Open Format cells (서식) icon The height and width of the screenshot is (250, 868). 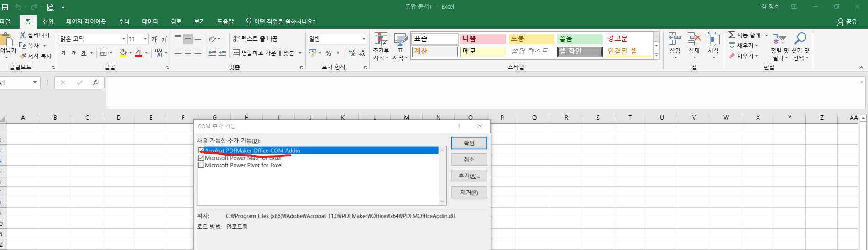click(713, 46)
